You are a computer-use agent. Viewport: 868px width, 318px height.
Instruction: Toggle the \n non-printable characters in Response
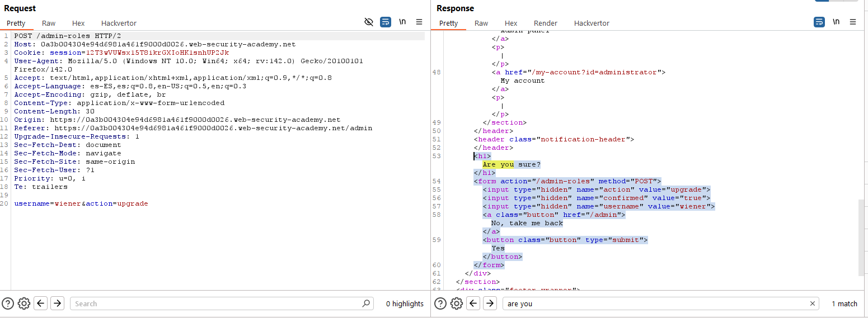pyautogui.click(x=836, y=22)
